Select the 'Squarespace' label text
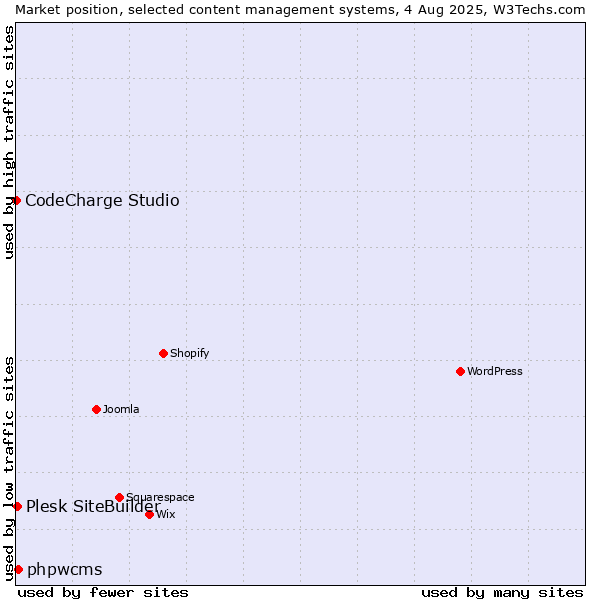 (x=160, y=497)
